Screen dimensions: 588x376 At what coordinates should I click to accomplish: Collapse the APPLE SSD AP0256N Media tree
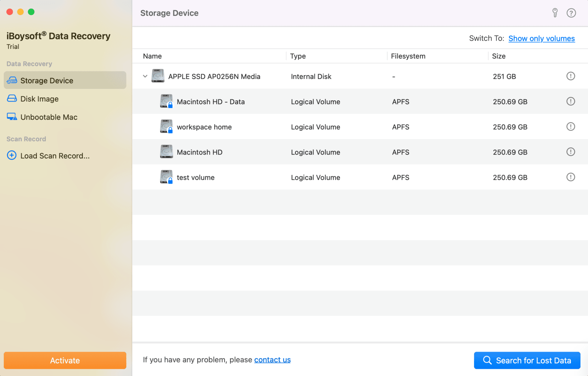point(145,76)
